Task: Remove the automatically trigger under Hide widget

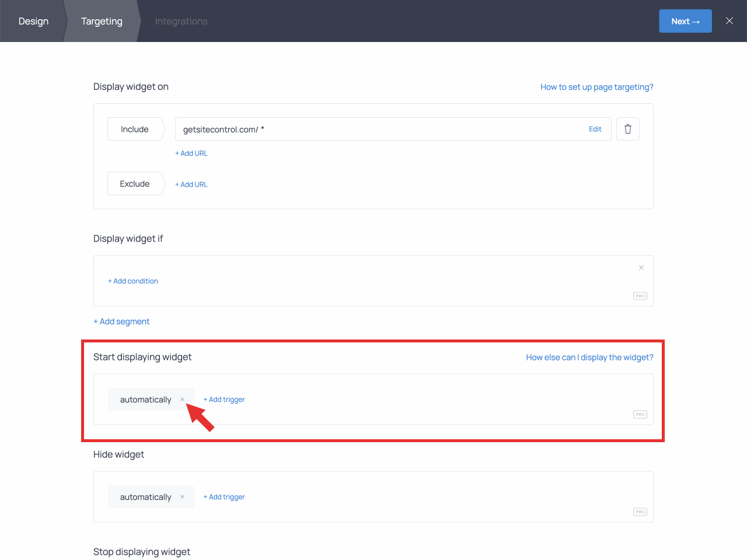Action: point(182,497)
